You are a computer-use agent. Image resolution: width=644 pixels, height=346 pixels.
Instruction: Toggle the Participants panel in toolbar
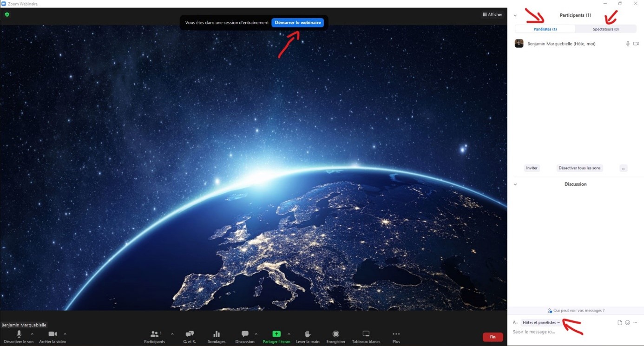click(154, 334)
